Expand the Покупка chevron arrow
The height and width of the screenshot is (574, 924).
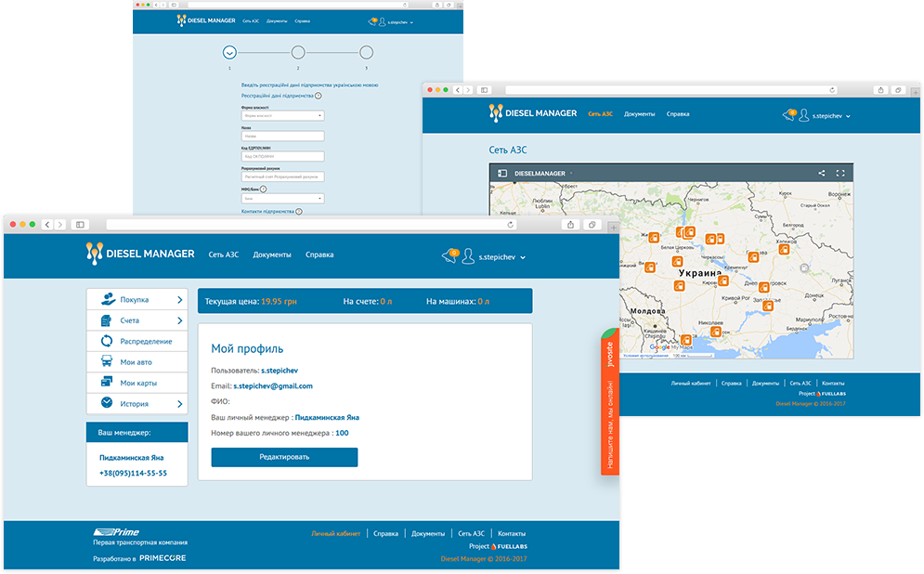[x=180, y=300]
